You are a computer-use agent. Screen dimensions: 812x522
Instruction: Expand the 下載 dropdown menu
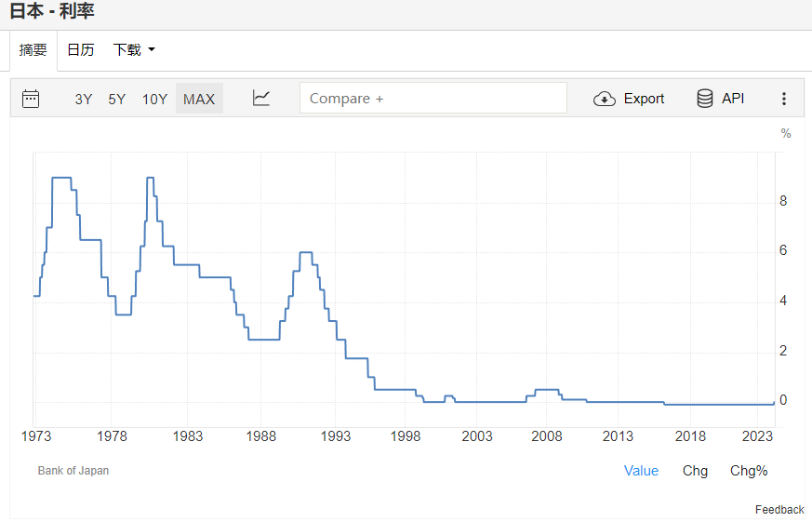click(x=134, y=50)
